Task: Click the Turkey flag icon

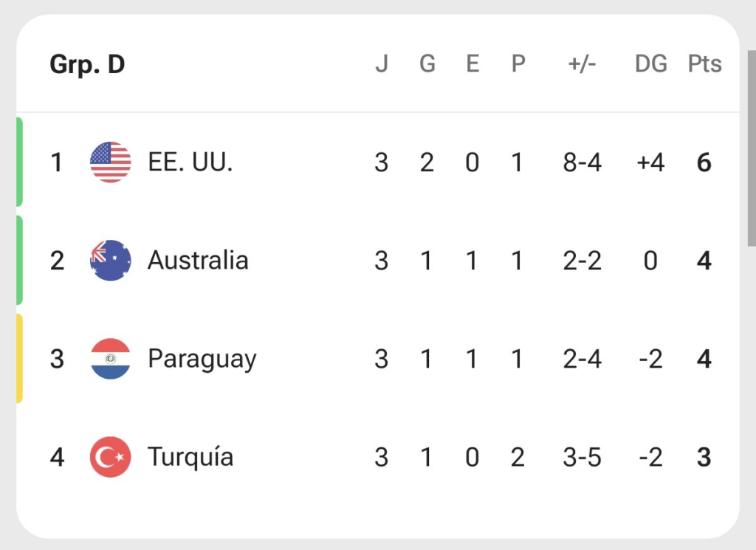Action: coord(111,457)
